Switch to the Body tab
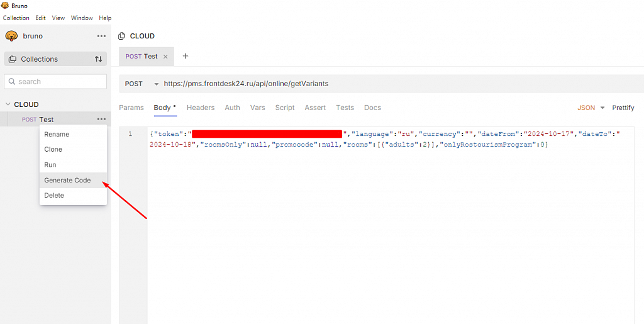Screen dimensions: 644x324 (165, 108)
